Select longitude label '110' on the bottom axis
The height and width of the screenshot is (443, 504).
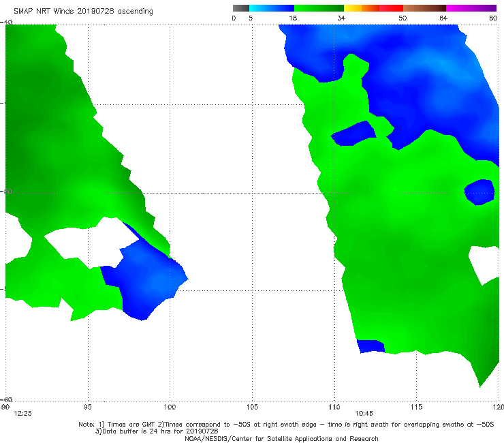[x=334, y=408]
